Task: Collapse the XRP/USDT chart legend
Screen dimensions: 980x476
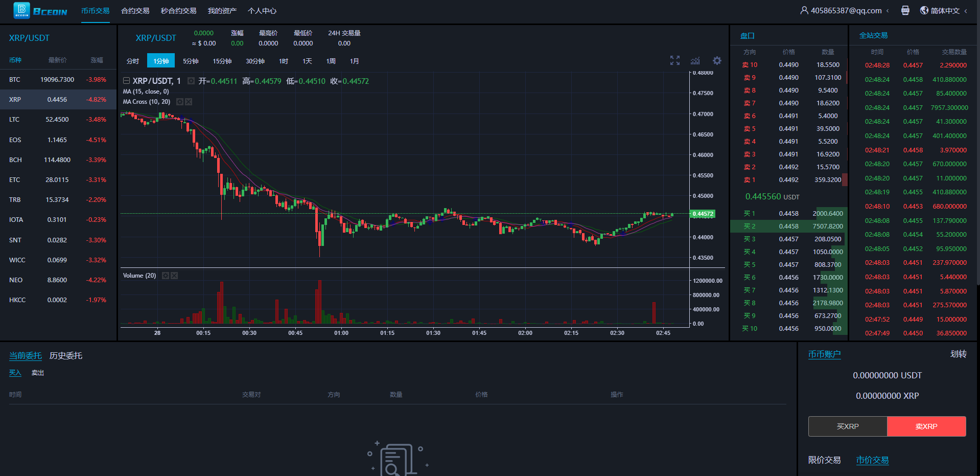Action: (126, 81)
